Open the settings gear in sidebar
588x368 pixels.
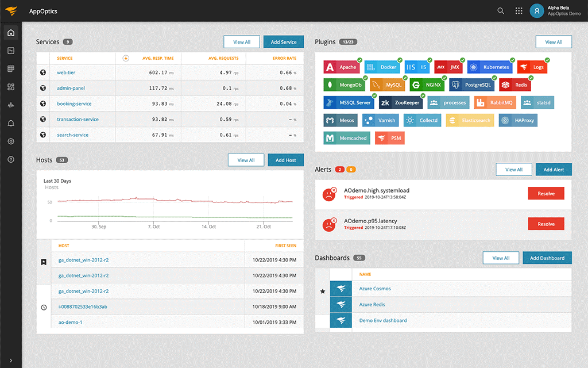(x=11, y=141)
